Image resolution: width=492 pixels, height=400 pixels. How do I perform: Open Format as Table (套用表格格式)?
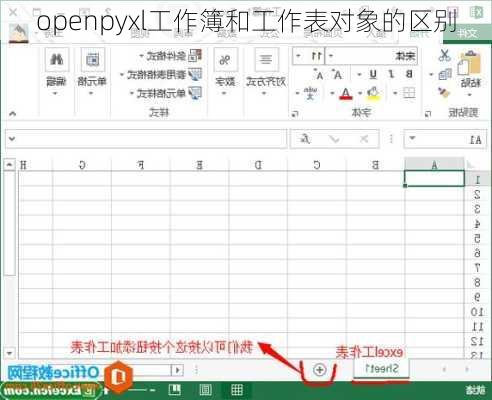click(x=161, y=75)
